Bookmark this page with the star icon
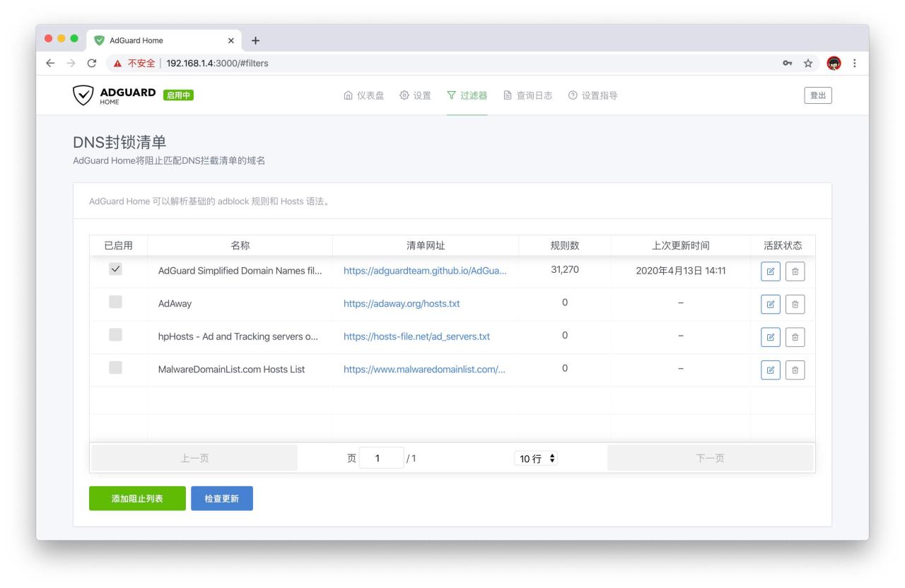This screenshot has height=588, width=905. tap(807, 63)
